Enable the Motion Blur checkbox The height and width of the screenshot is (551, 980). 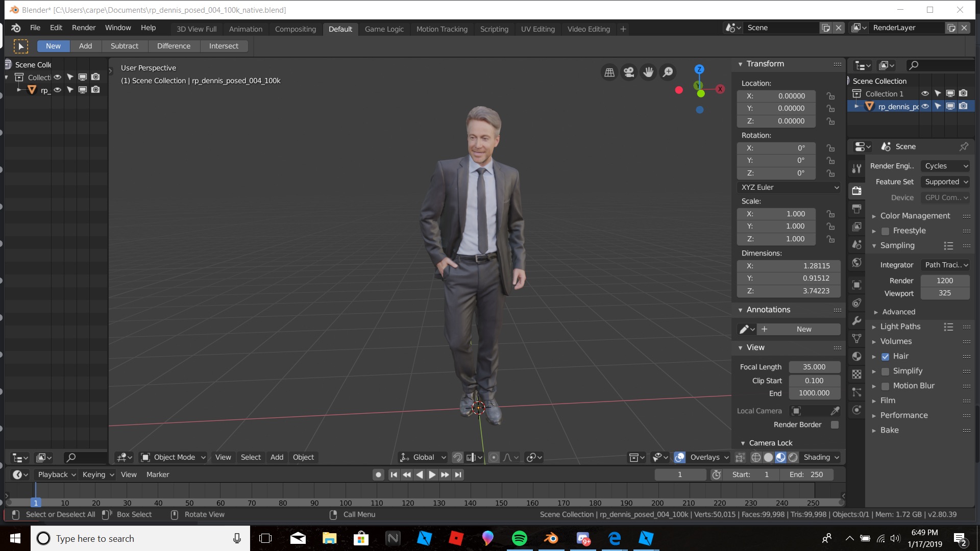pos(886,386)
